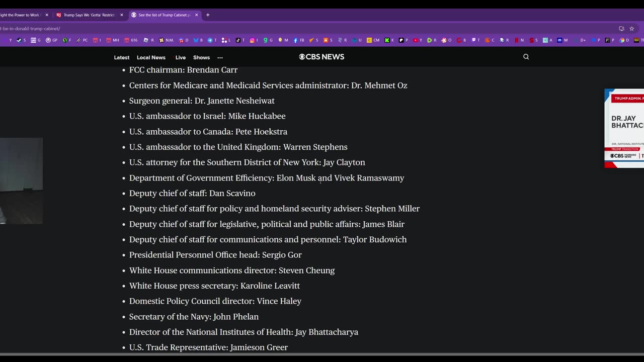Click the 'Jay Bhattacharya' NIH director entry

[244, 332]
